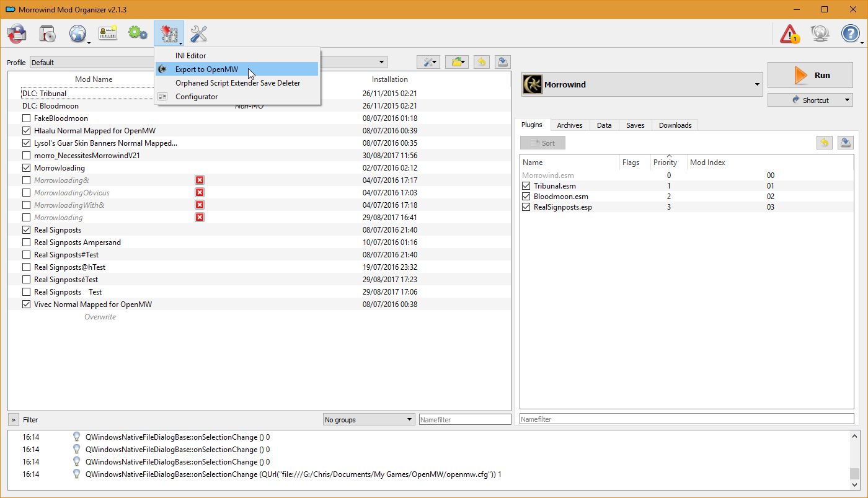This screenshot has height=498, width=868.
Task: Sort mods by Installation column header
Action: point(389,79)
